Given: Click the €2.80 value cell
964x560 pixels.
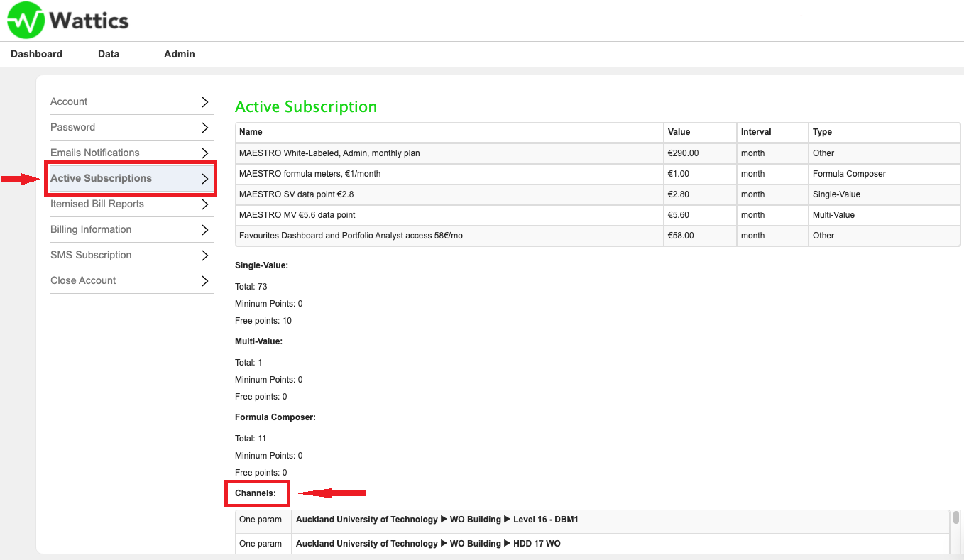Looking at the screenshot, I should pyautogui.click(x=701, y=194).
